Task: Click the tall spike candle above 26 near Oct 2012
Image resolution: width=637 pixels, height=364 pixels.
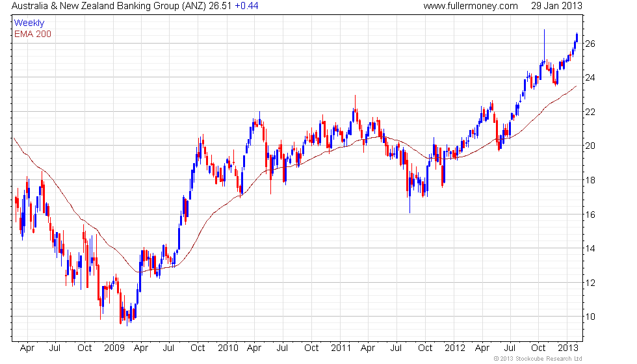Action: click(x=545, y=45)
